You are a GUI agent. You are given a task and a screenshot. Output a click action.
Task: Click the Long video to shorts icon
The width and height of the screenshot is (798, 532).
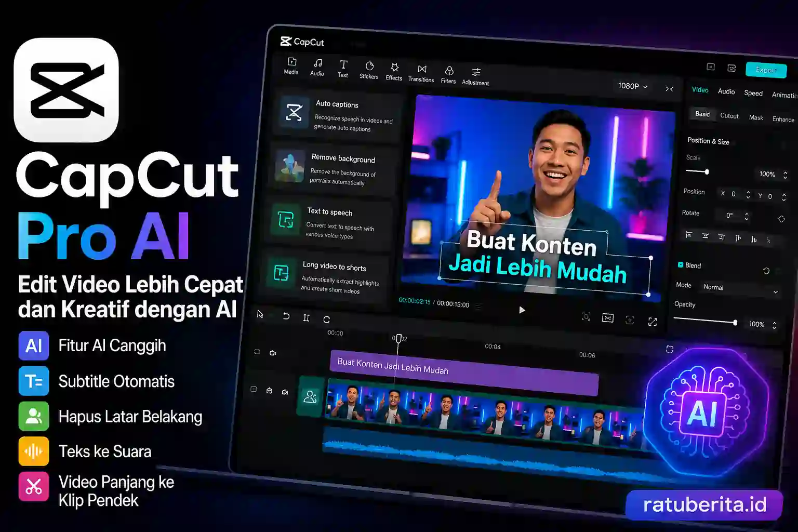point(281,273)
